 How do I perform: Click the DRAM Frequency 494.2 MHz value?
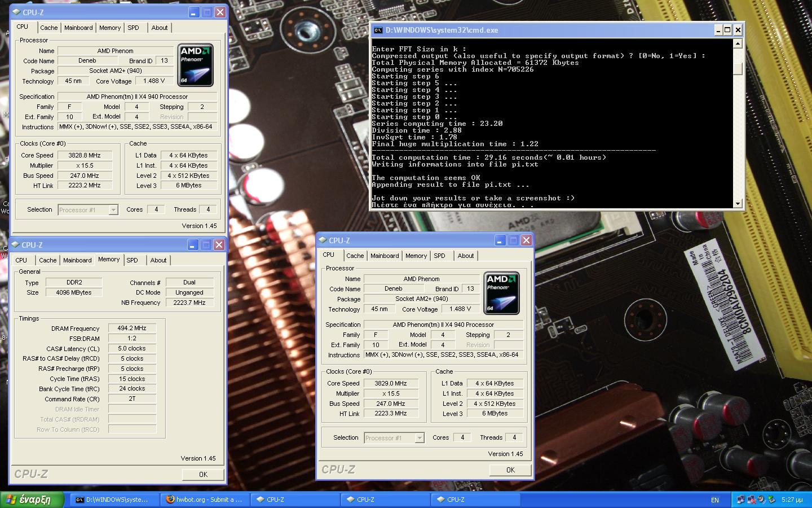pyautogui.click(x=132, y=328)
